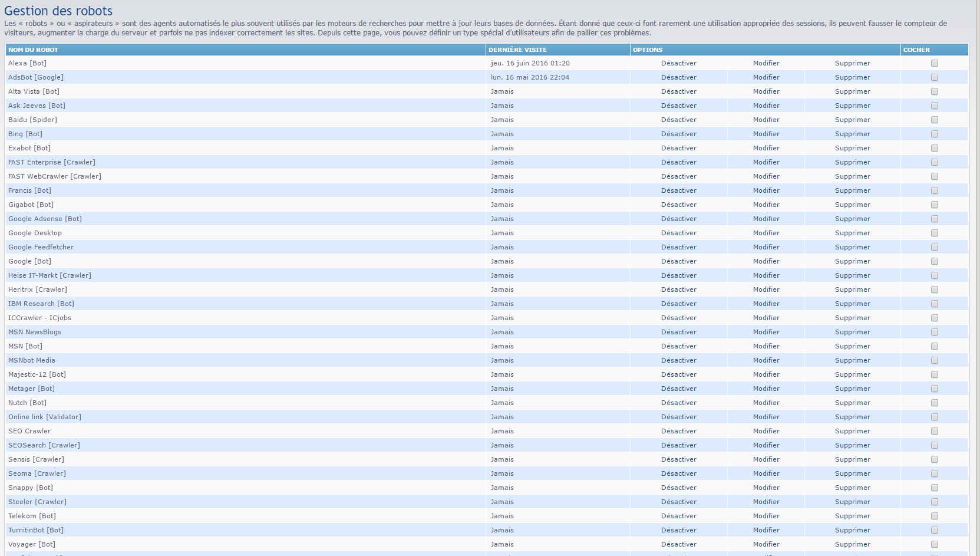Screen dimensions: 980x556
Task: Delete the Exabot [Bot] robot
Action: click(853, 148)
